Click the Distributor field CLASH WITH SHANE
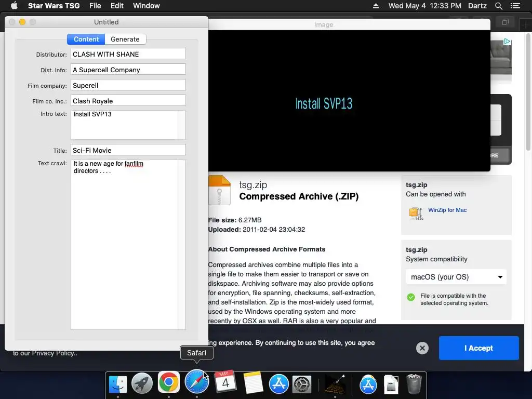This screenshot has width=532, height=399. pyautogui.click(x=128, y=54)
